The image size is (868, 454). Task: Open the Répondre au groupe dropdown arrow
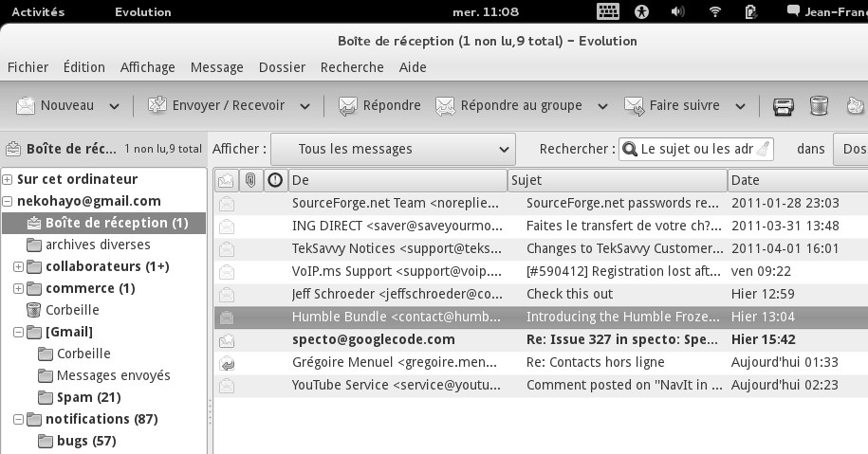click(x=602, y=106)
